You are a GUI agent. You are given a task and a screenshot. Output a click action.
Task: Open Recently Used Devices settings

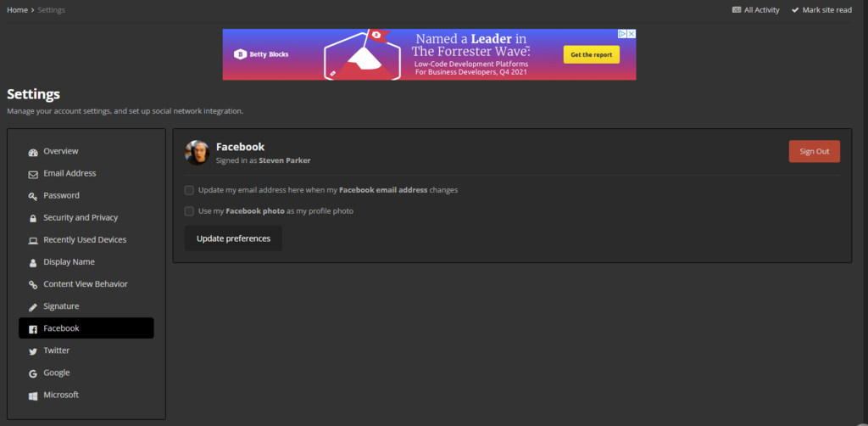(x=86, y=240)
